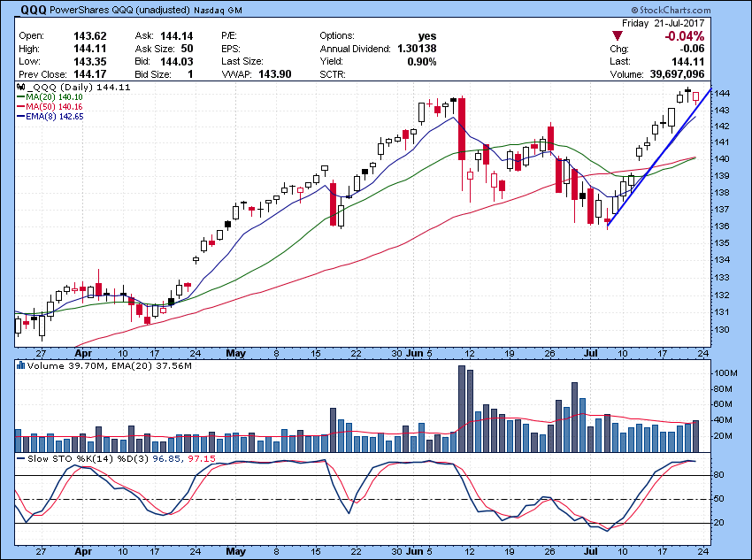Click the EMA(8) 142.65 legend entry
752x560 pixels.
pos(50,116)
